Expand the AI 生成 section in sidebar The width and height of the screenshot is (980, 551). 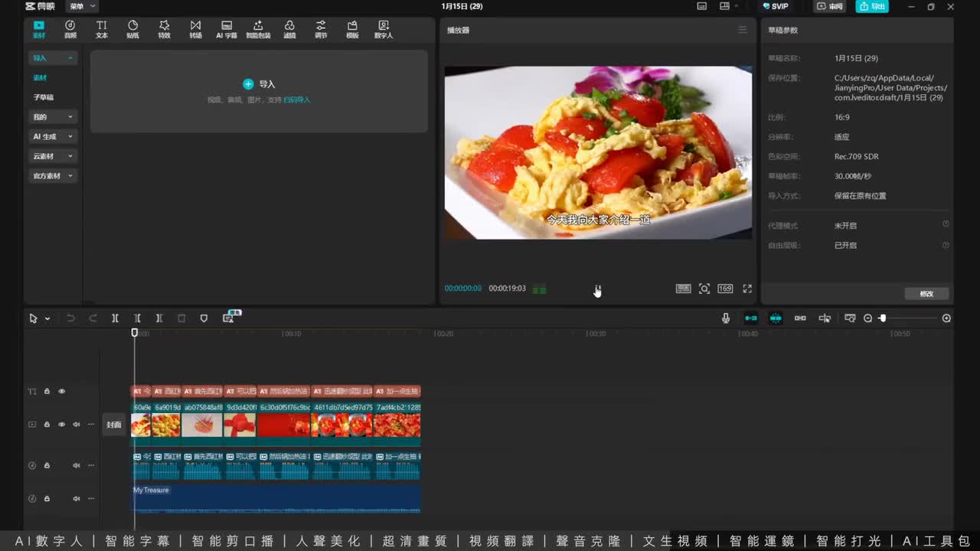point(52,136)
